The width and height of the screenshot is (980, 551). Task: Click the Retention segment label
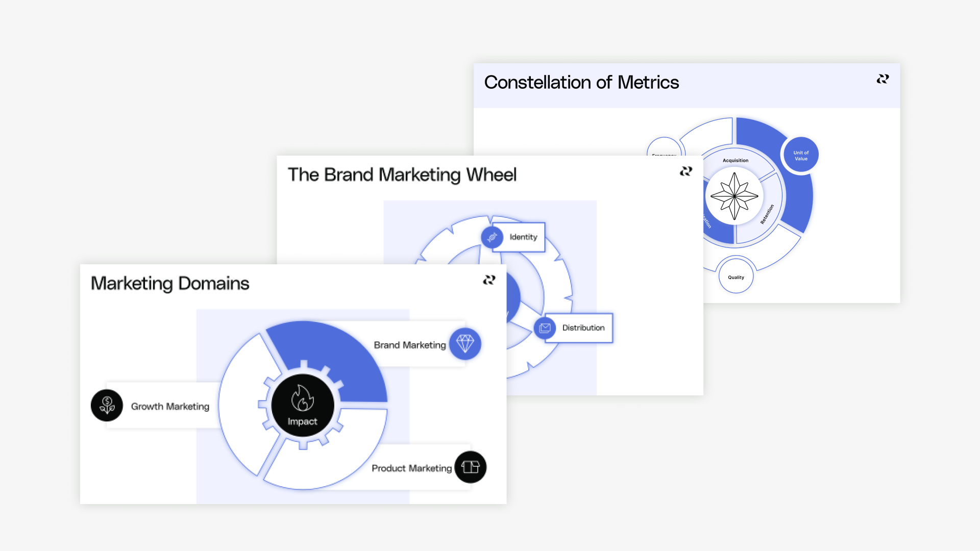tap(767, 214)
